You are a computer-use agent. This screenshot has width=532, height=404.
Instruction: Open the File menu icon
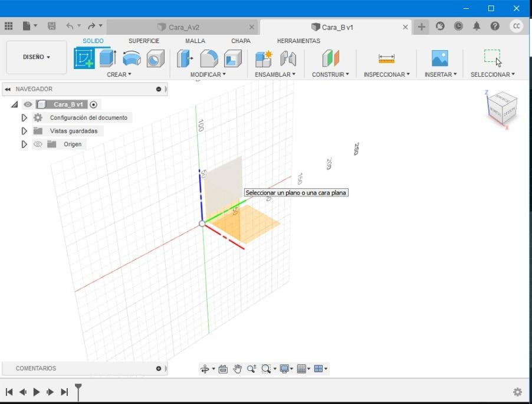pyautogui.click(x=27, y=26)
